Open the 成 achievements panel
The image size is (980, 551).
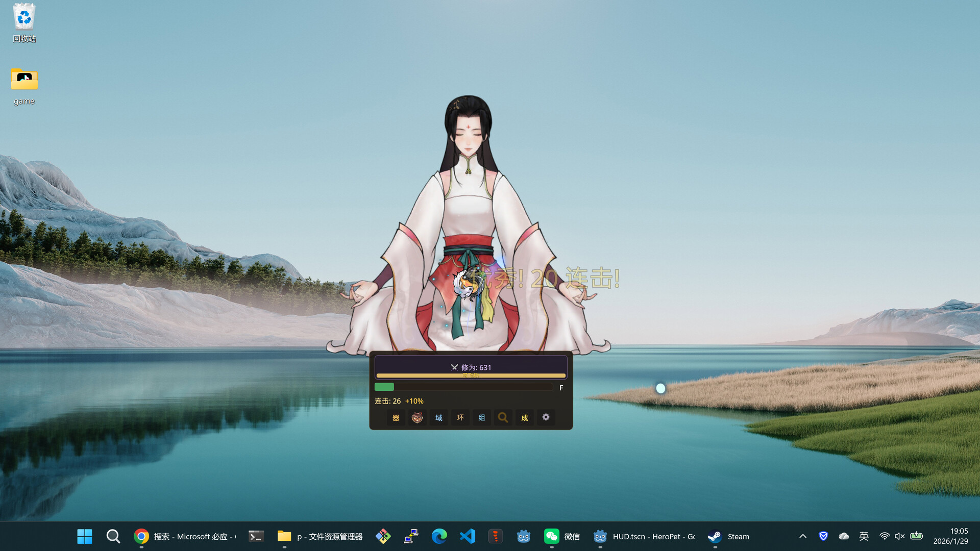(x=524, y=417)
